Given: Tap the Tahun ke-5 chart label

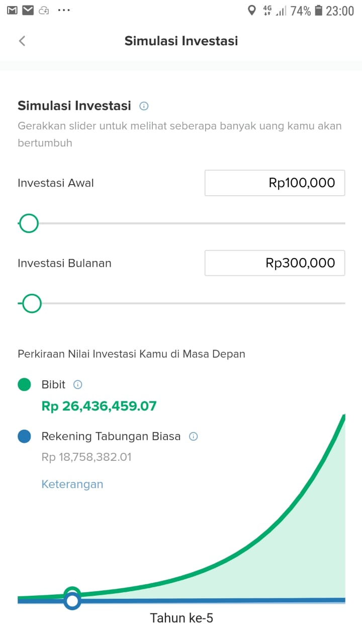Looking at the screenshot, I should coord(182,618).
